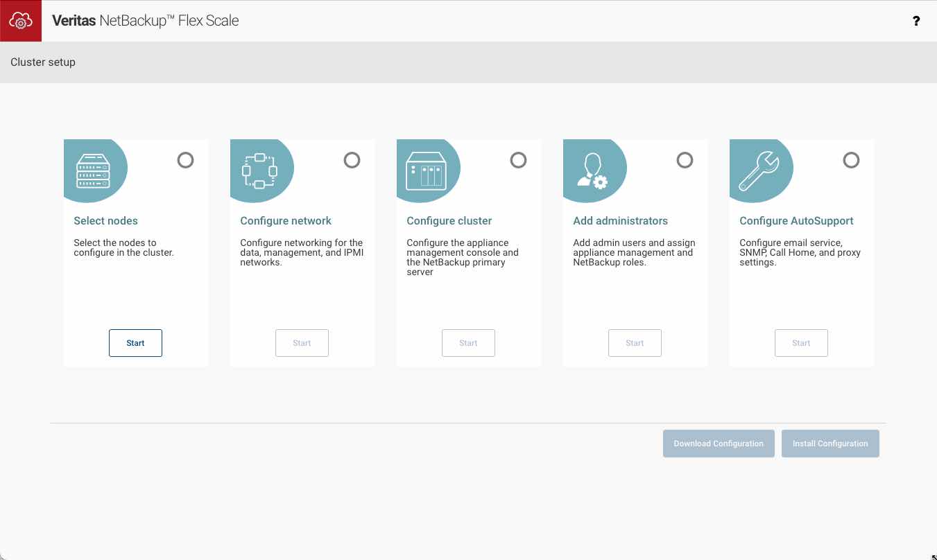
Task: Select the status circle on Add administrators card
Action: [685, 160]
